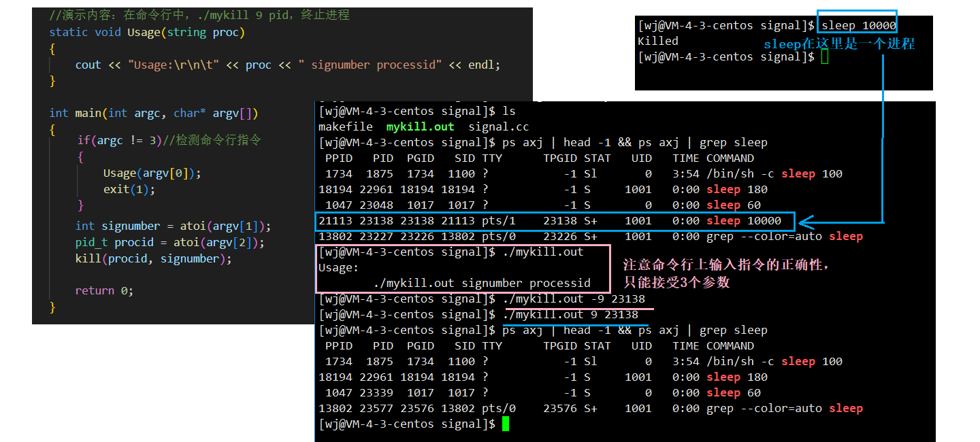The width and height of the screenshot is (980, 442).
Task: Click the green "mykill.out" file in ls output
Action: 421,126
